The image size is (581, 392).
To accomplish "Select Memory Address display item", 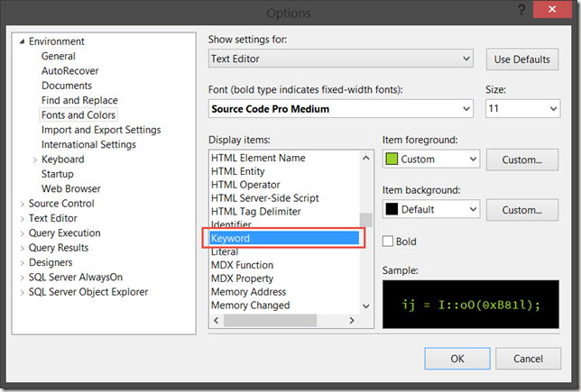I will [x=248, y=292].
